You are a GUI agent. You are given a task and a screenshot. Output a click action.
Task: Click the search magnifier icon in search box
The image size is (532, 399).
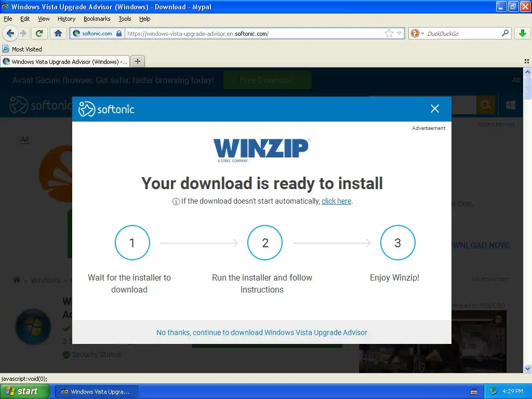[x=505, y=33]
